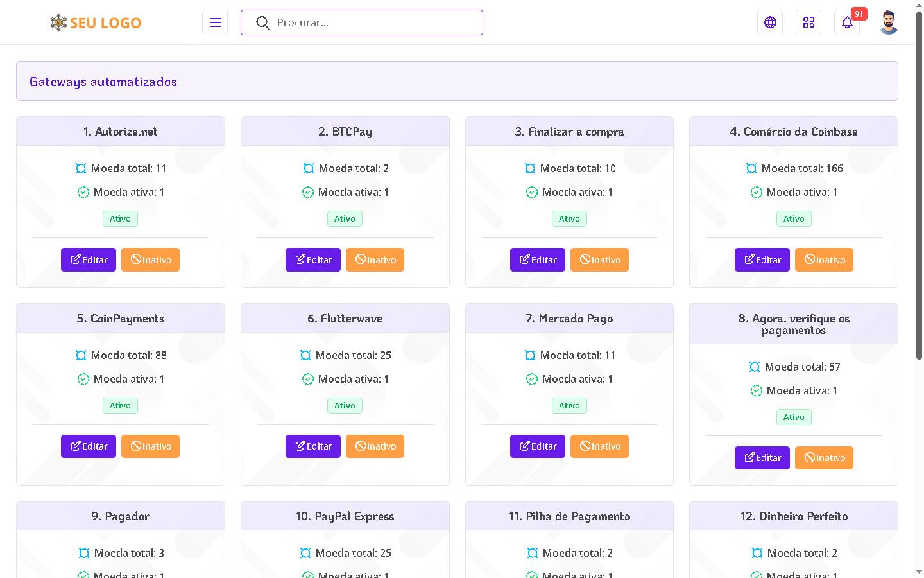Click Editar on CoinPayments card
The width and height of the screenshot is (924, 578).
(89, 446)
